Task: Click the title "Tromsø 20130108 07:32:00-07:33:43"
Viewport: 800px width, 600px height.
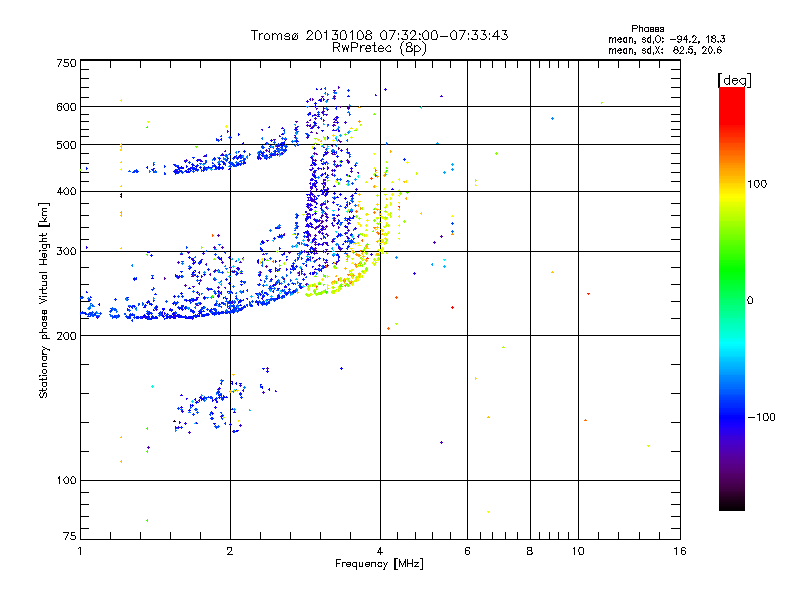Action: pos(379,35)
